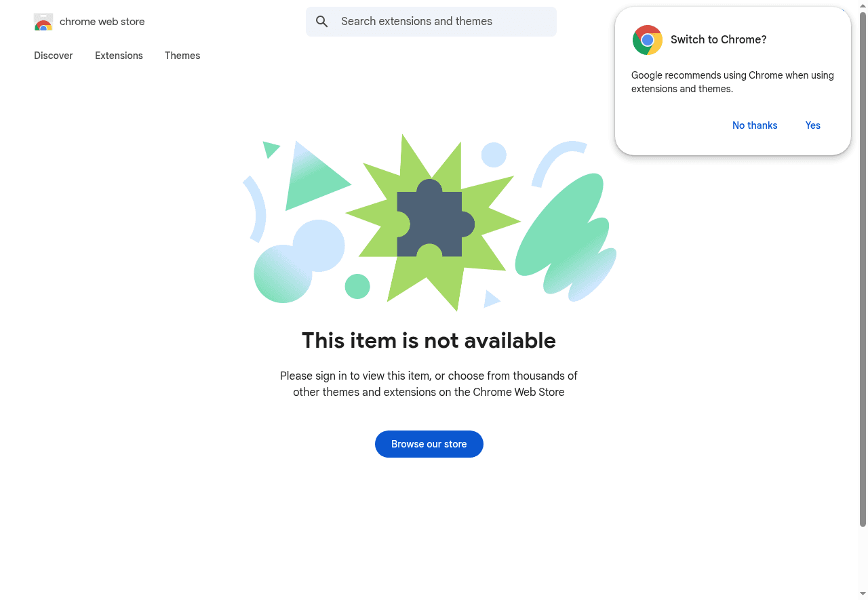
Task: Select the search magnifier icon
Action: 321,21
